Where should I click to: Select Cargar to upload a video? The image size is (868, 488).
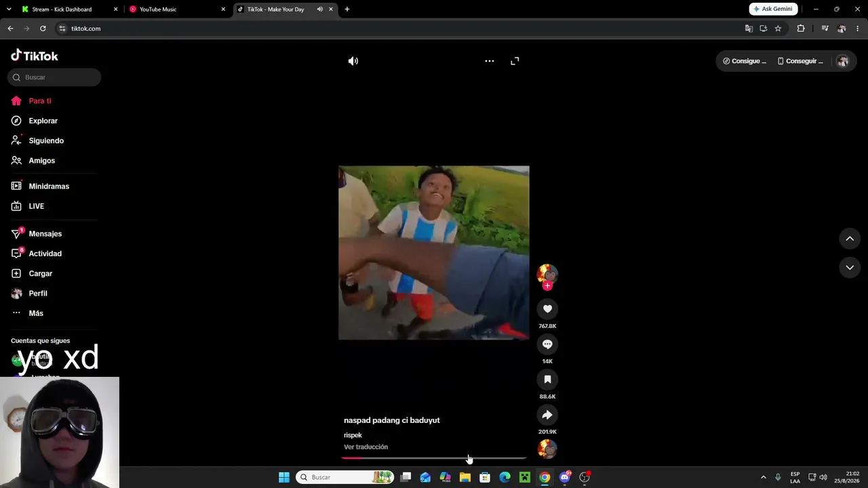point(41,273)
